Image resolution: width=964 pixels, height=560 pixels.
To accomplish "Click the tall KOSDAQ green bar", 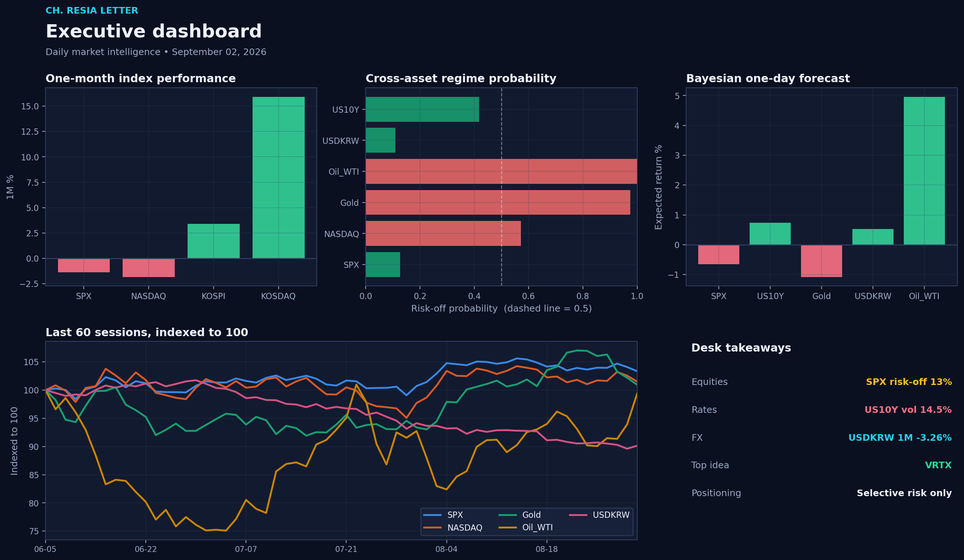I will (279, 178).
